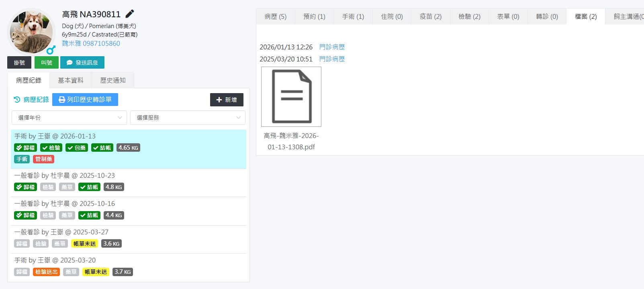
Task: Open the 疫苗 (2) tab
Action: point(430,16)
